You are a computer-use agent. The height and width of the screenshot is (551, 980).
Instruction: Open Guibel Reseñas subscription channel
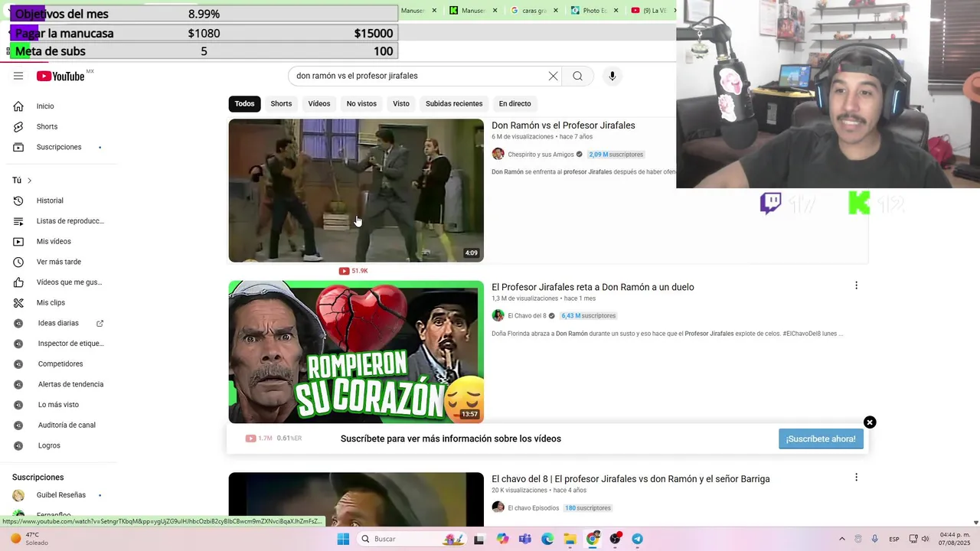[x=61, y=495]
